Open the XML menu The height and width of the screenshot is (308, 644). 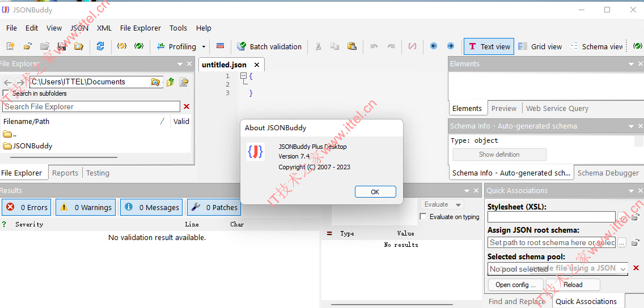point(104,28)
